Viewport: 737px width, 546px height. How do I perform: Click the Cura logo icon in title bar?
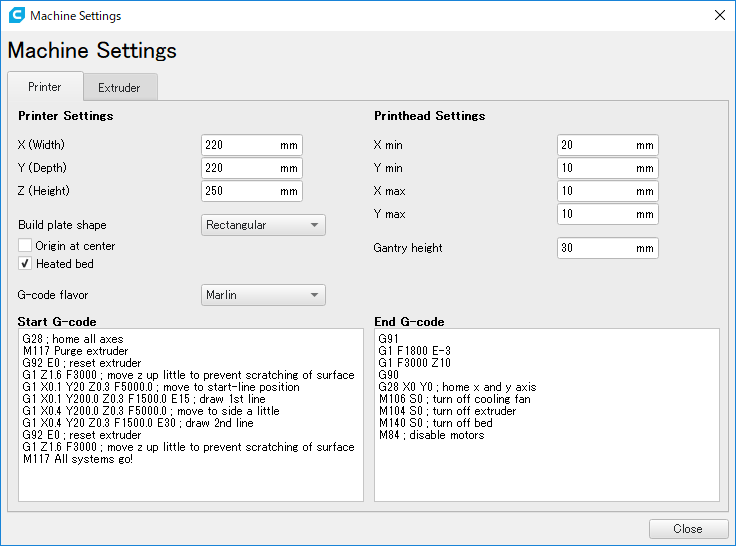tap(17, 15)
